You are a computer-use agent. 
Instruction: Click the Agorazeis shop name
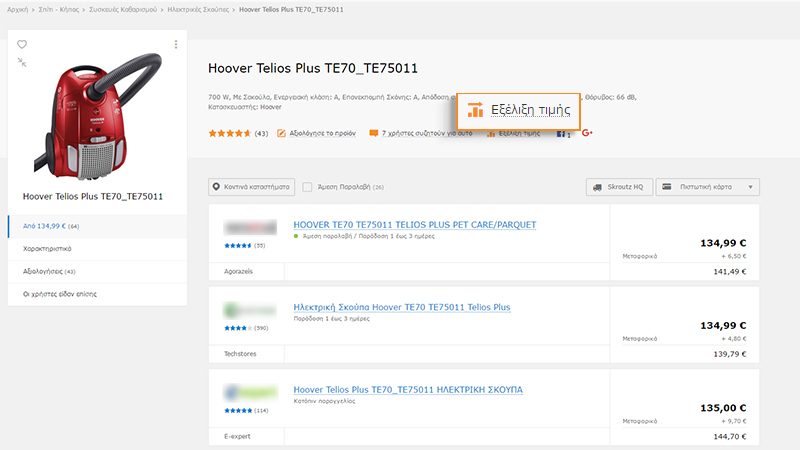pos(238,271)
